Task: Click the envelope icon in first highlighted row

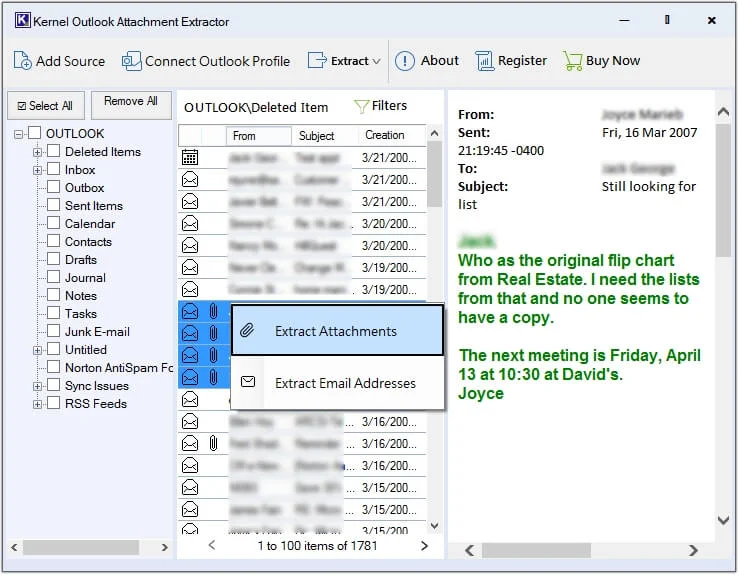Action: tap(190, 311)
